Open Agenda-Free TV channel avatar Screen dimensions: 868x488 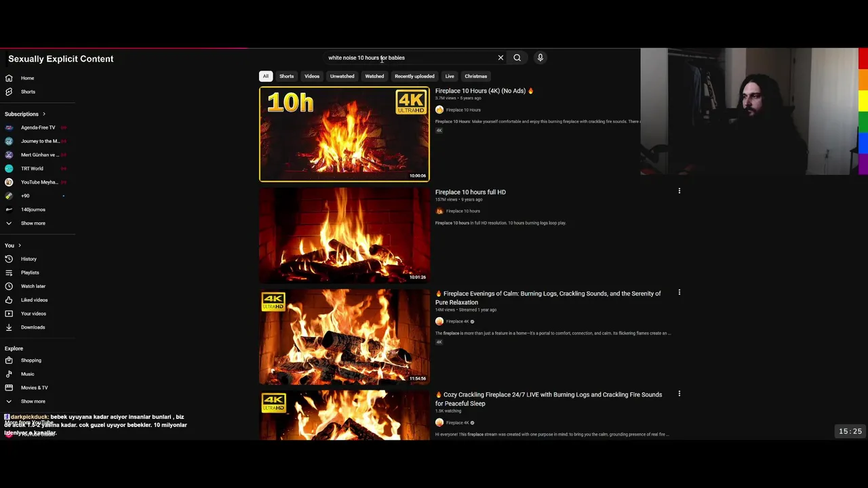point(9,127)
